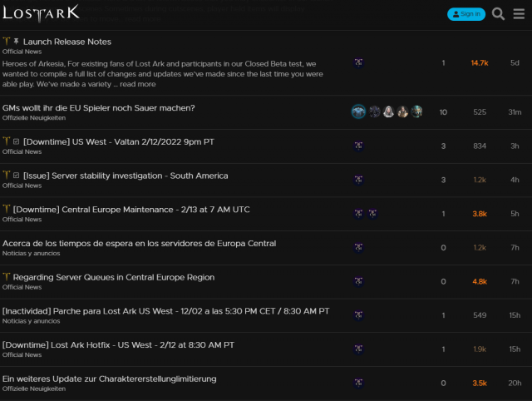Expand Launch Release Notes with read more
This screenshot has height=401, width=532.
137,84
